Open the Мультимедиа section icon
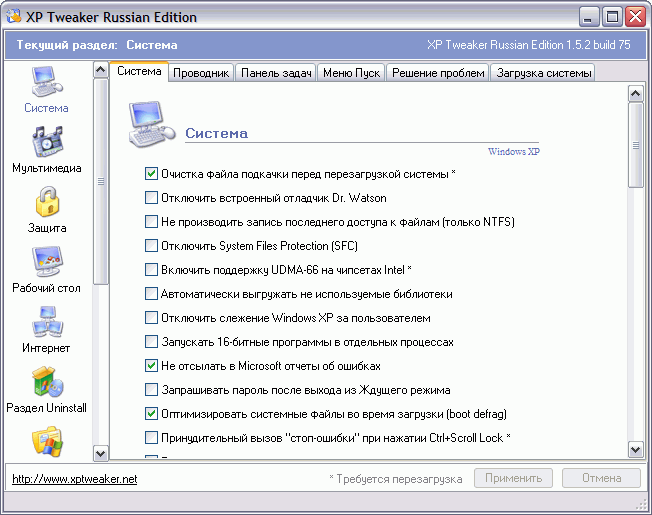Image resolution: width=652 pixels, height=515 pixels. (x=47, y=141)
